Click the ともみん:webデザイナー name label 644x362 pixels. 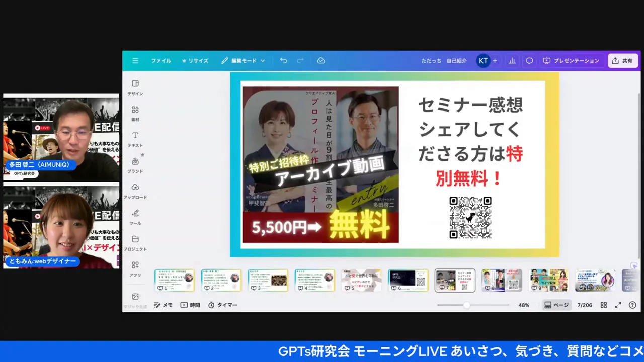(x=42, y=261)
